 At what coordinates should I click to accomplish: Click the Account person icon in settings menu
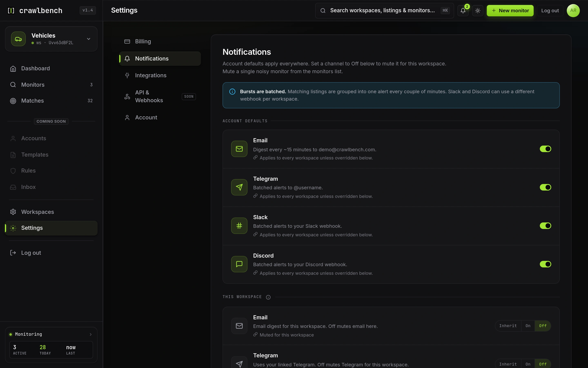[x=127, y=118]
